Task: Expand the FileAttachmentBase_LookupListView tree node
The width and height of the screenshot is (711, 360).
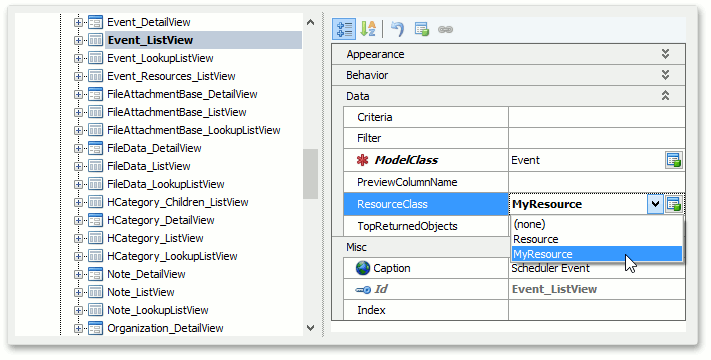Action: pyautogui.click(x=78, y=131)
